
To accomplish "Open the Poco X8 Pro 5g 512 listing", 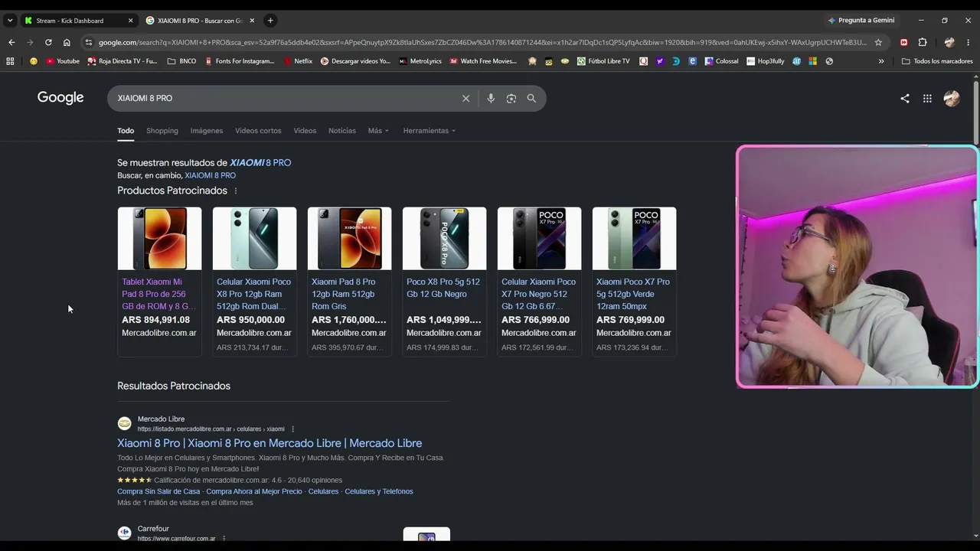I will pos(443,288).
